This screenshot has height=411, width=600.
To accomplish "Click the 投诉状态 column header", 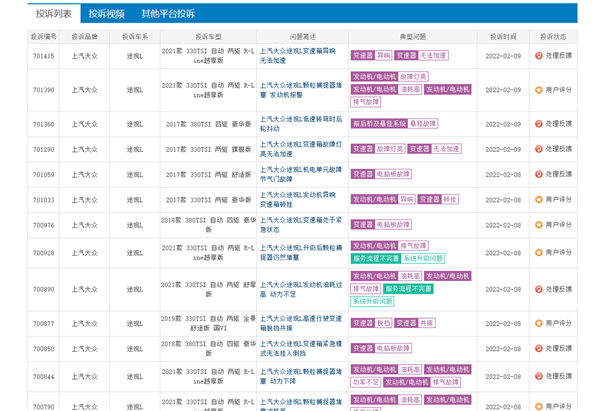I will click(x=553, y=37).
